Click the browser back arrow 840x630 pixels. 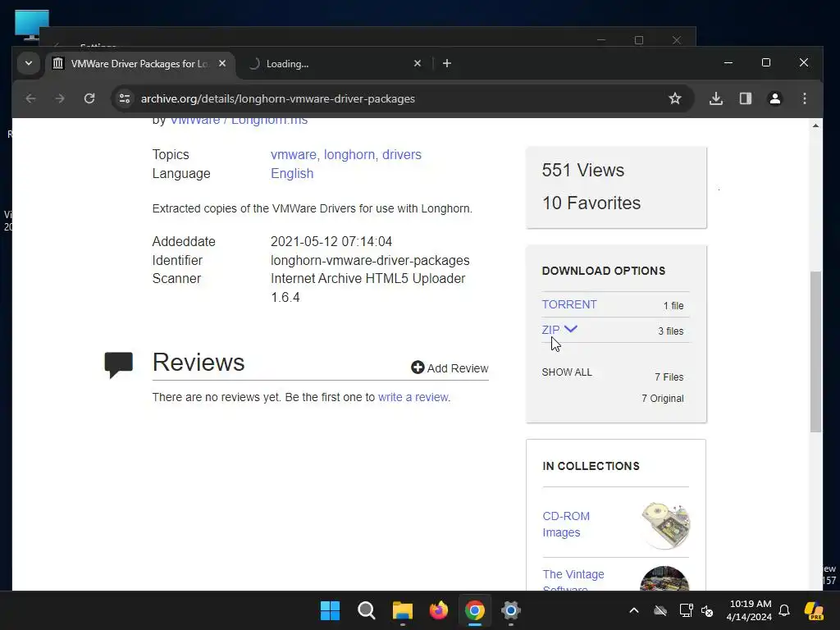pos(30,98)
